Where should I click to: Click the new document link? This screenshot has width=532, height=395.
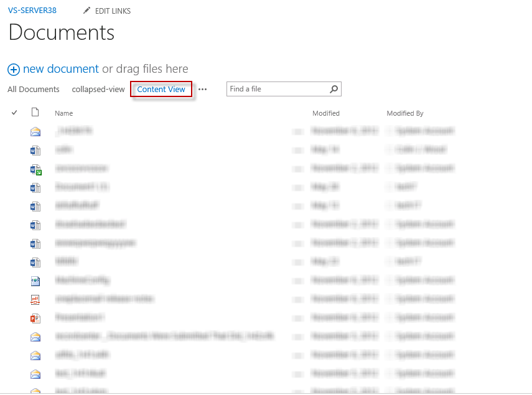(61, 69)
